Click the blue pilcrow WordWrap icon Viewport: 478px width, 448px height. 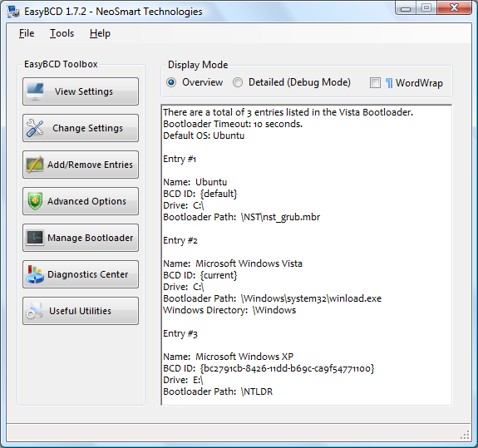tap(389, 83)
